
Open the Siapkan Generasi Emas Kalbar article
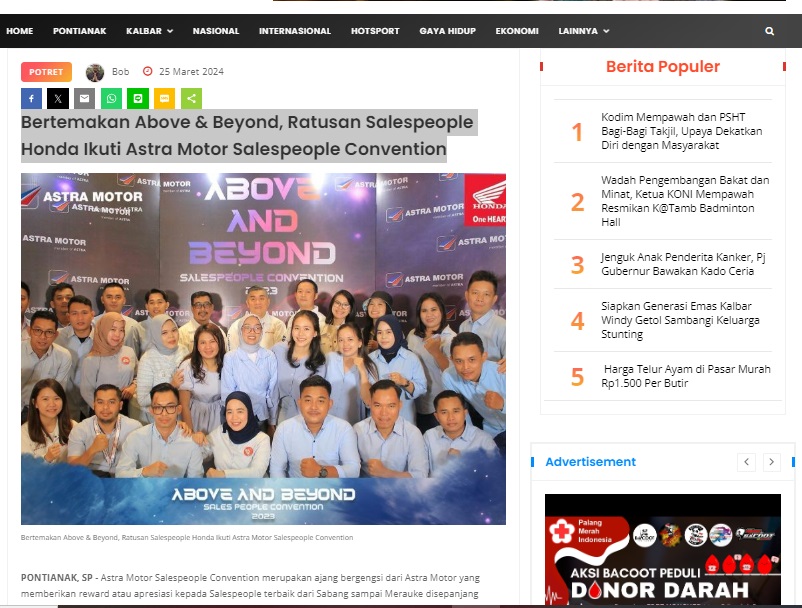coord(680,320)
